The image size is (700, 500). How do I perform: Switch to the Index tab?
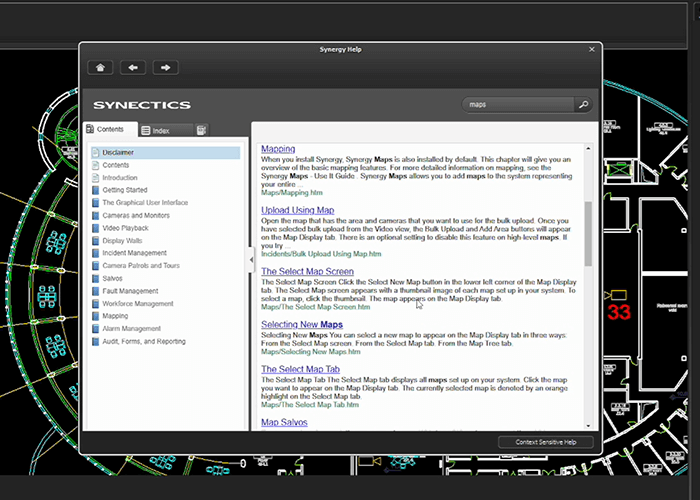pos(166,130)
